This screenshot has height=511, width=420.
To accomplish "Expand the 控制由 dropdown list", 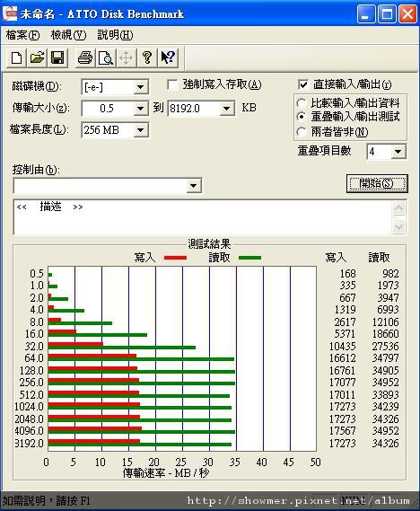I will [x=193, y=186].
